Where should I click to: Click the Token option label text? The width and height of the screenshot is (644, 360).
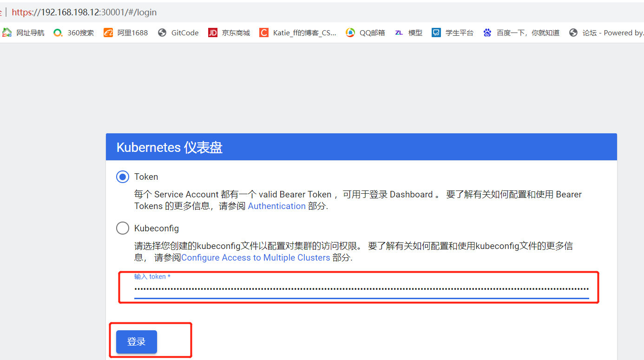tap(146, 177)
